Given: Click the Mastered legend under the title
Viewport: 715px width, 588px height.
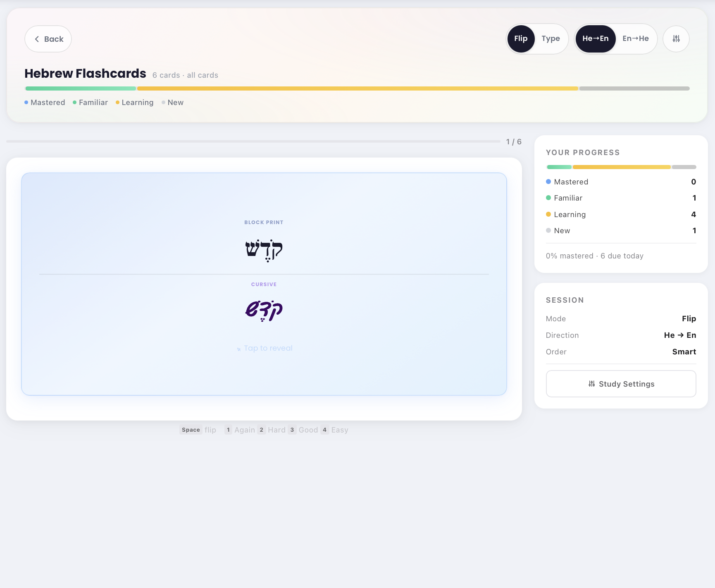Looking at the screenshot, I should click(x=45, y=103).
